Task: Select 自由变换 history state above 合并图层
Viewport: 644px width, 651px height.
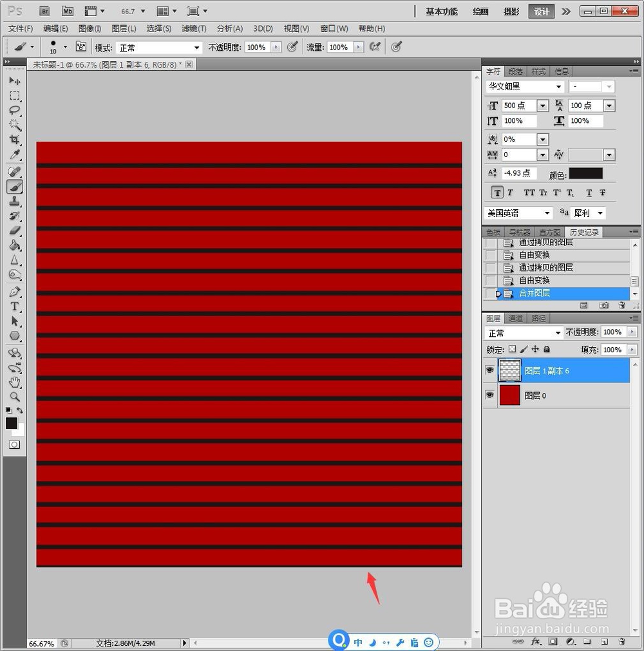Action: tap(557, 280)
